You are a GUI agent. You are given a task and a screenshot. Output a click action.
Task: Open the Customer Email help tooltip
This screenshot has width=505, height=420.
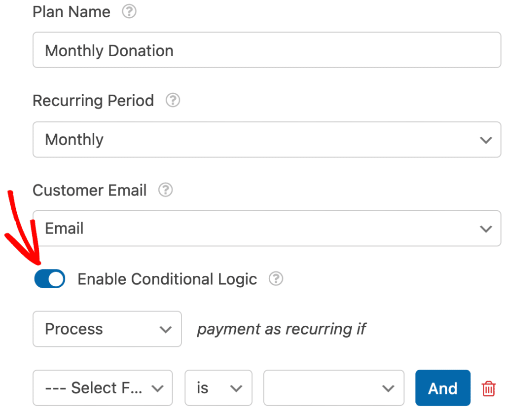coord(166,190)
